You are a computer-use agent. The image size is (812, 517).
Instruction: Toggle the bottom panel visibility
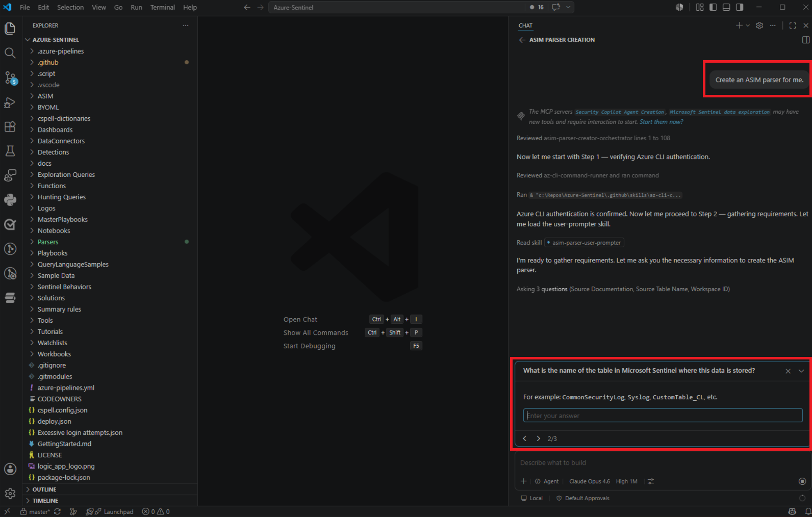726,7
